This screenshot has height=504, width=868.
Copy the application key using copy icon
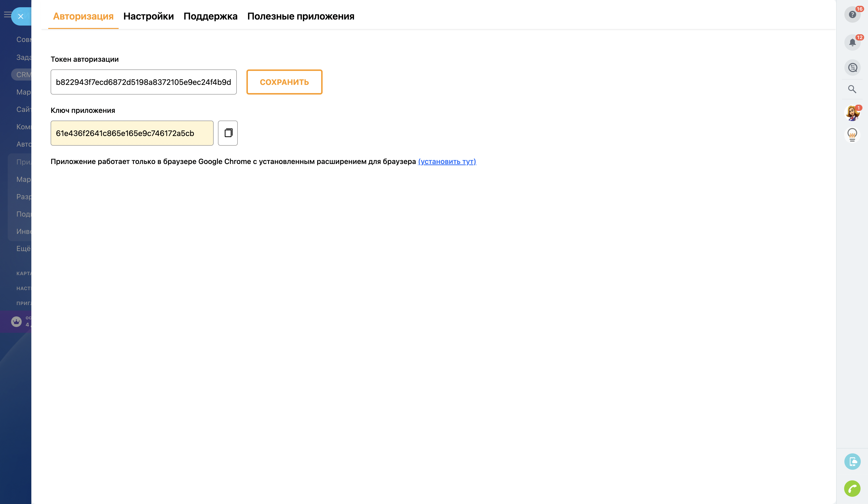click(x=228, y=133)
